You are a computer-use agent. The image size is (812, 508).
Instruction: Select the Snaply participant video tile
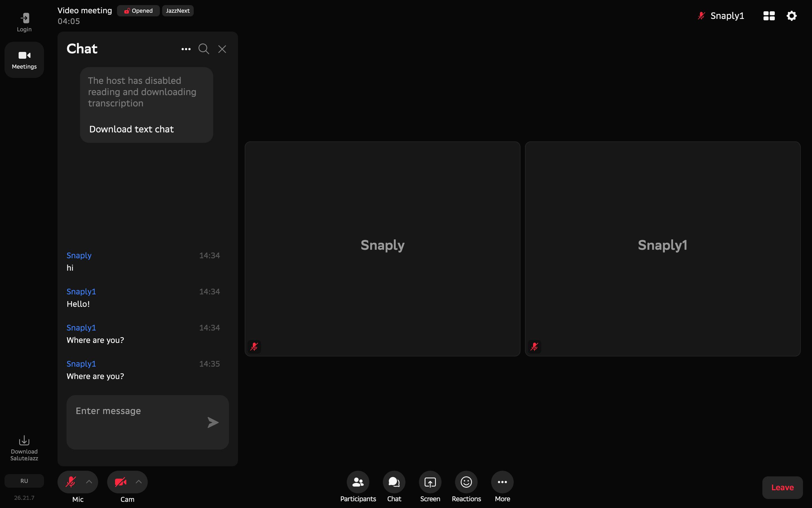click(383, 249)
